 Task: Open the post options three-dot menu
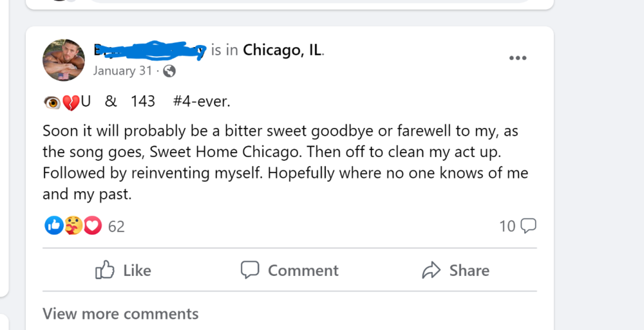pos(518,58)
